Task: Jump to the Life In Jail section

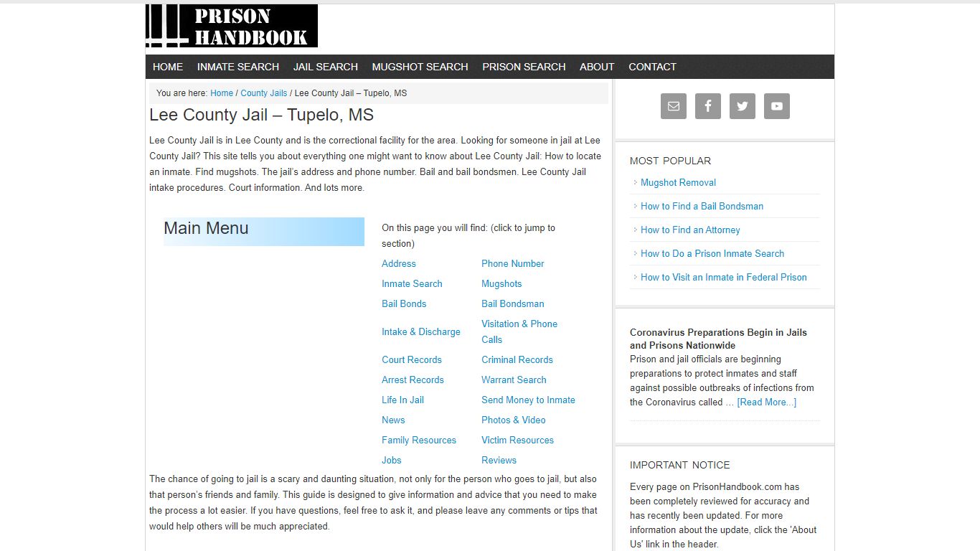Action: pyautogui.click(x=402, y=400)
